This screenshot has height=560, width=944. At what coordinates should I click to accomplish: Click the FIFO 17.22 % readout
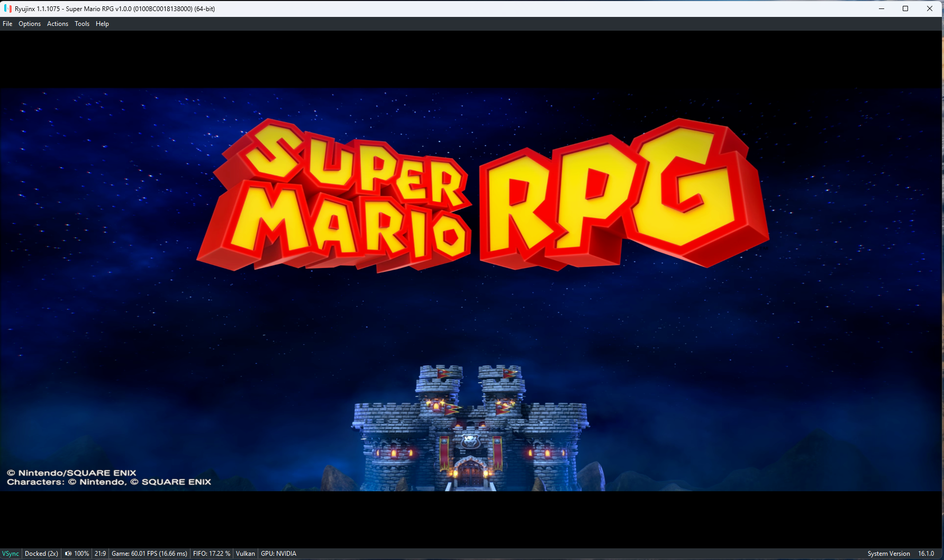[212, 554]
